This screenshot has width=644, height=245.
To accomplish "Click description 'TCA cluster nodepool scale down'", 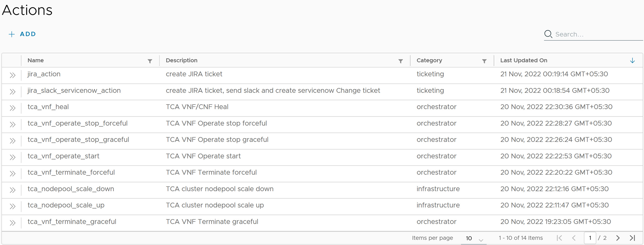I will (219, 189).
